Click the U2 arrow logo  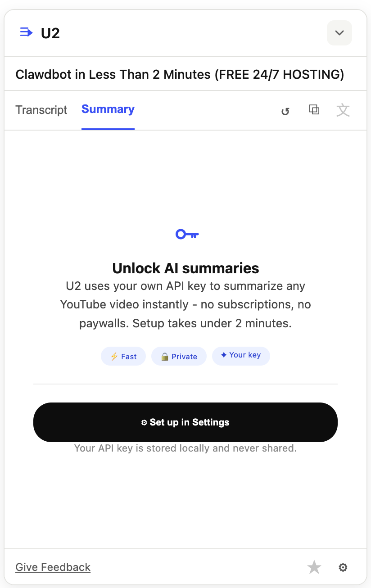point(26,32)
